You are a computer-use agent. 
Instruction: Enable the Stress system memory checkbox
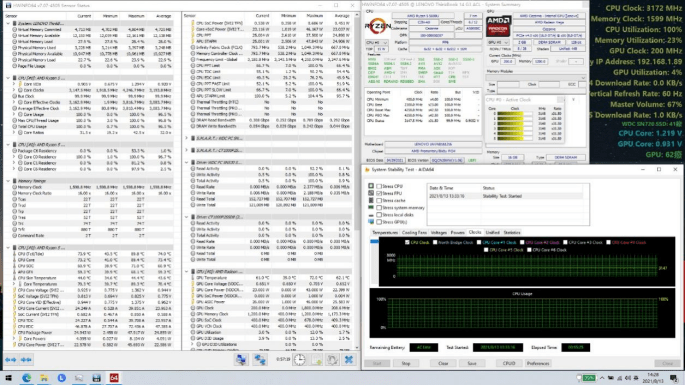pyautogui.click(x=379, y=207)
